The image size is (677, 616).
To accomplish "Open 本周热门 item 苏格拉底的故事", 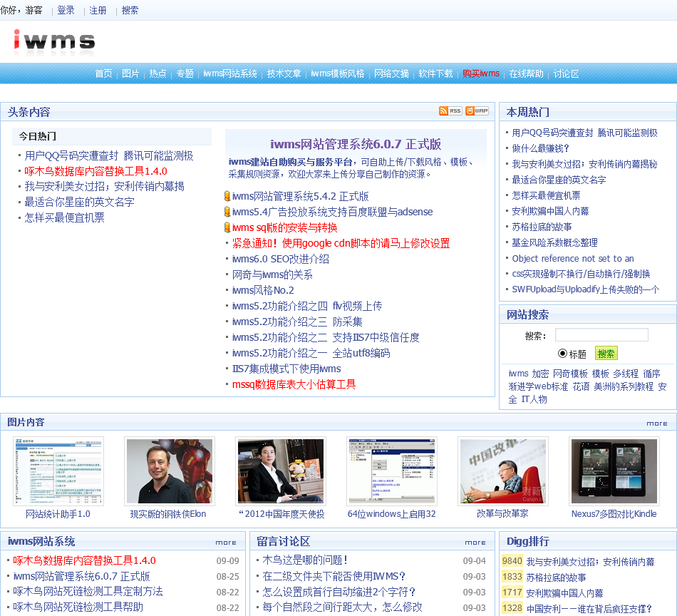I will [542, 227].
